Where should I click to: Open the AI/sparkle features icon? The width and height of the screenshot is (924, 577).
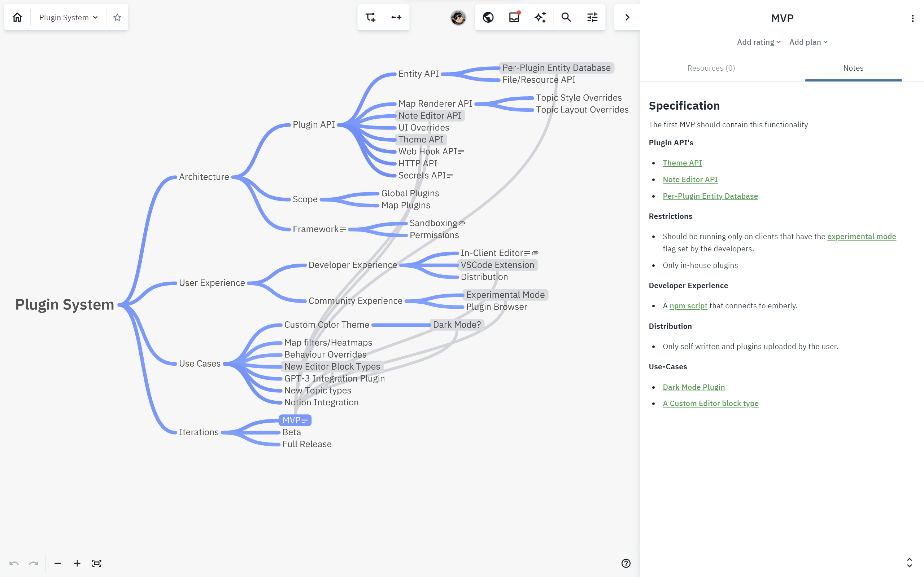[540, 17]
